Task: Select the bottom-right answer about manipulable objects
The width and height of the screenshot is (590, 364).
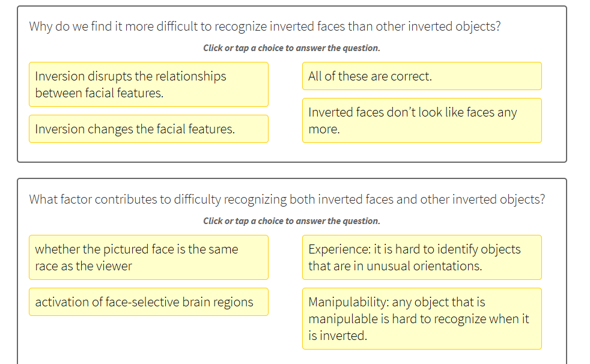Action: 422,318
